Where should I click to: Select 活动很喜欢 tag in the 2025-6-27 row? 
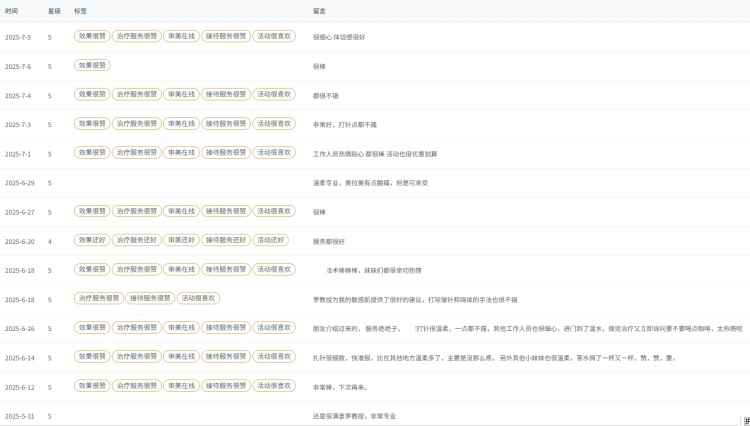pos(274,211)
